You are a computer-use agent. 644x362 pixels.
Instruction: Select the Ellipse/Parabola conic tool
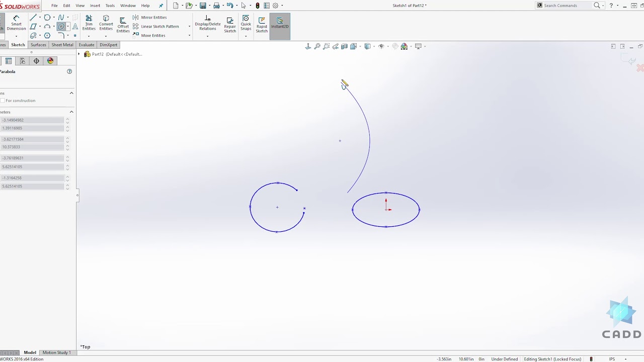pyautogui.click(x=61, y=27)
